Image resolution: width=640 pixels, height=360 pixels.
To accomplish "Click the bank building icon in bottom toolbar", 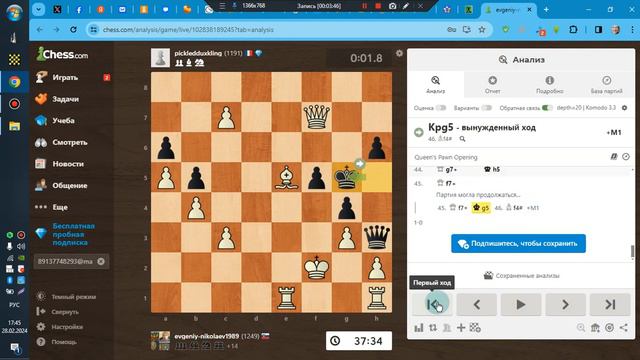I will coord(595,328).
